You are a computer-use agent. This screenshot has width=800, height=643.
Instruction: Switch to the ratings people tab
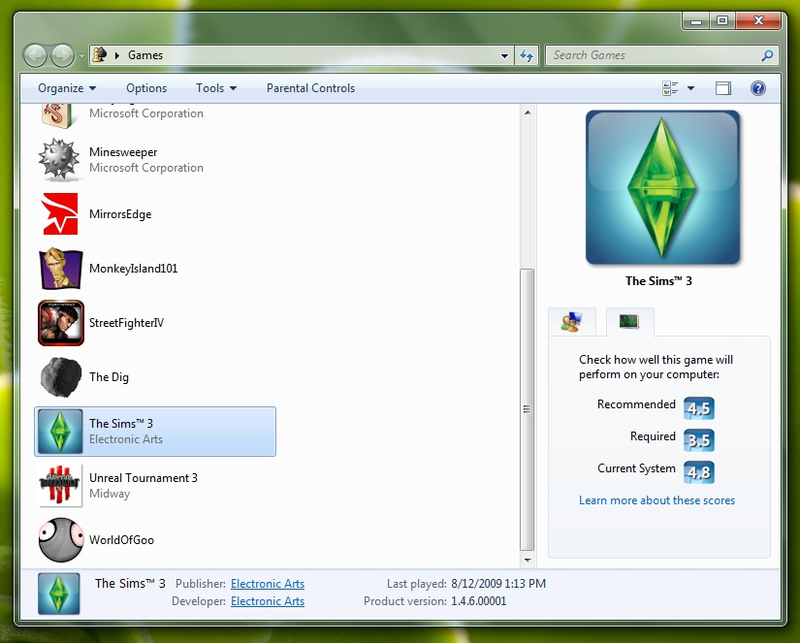571,322
